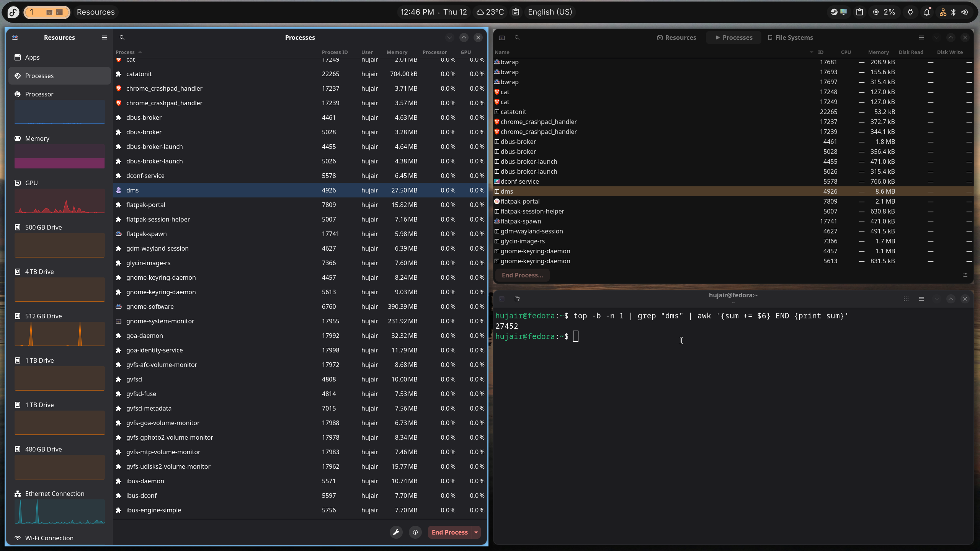Click the red End Process button

(x=450, y=532)
